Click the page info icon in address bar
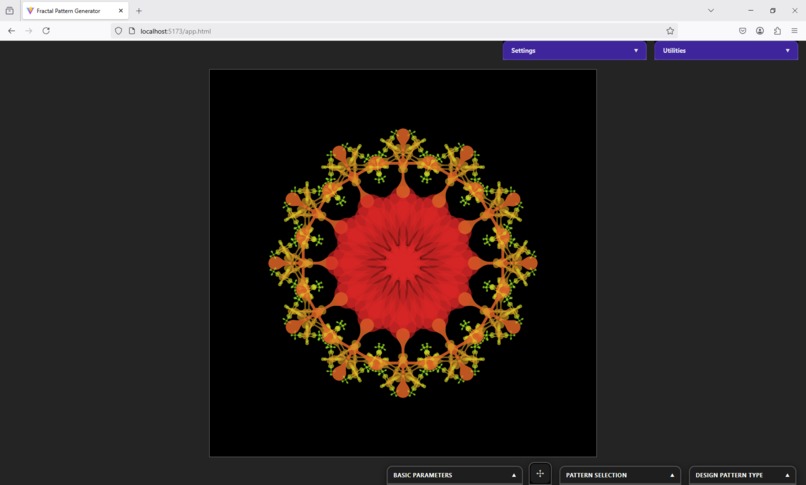 click(132, 31)
